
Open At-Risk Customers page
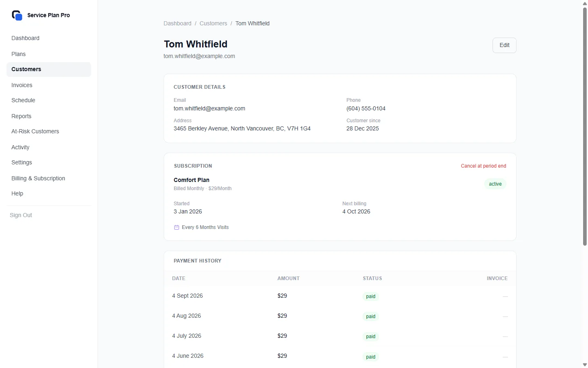click(49, 131)
